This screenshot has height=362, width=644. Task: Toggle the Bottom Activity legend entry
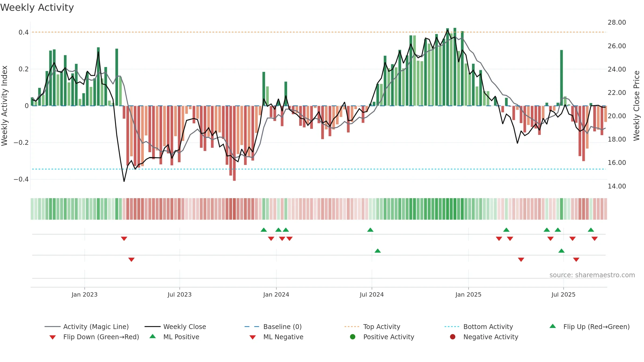click(479, 327)
